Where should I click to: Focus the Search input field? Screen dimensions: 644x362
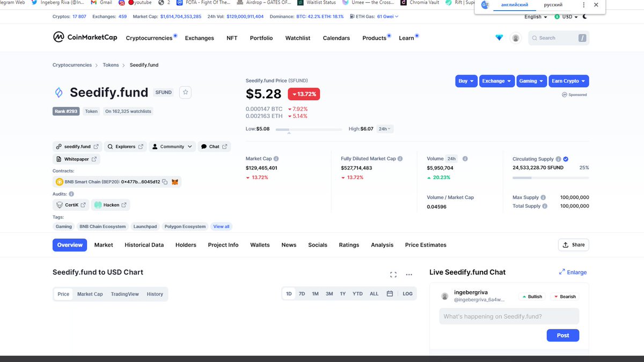point(559,38)
